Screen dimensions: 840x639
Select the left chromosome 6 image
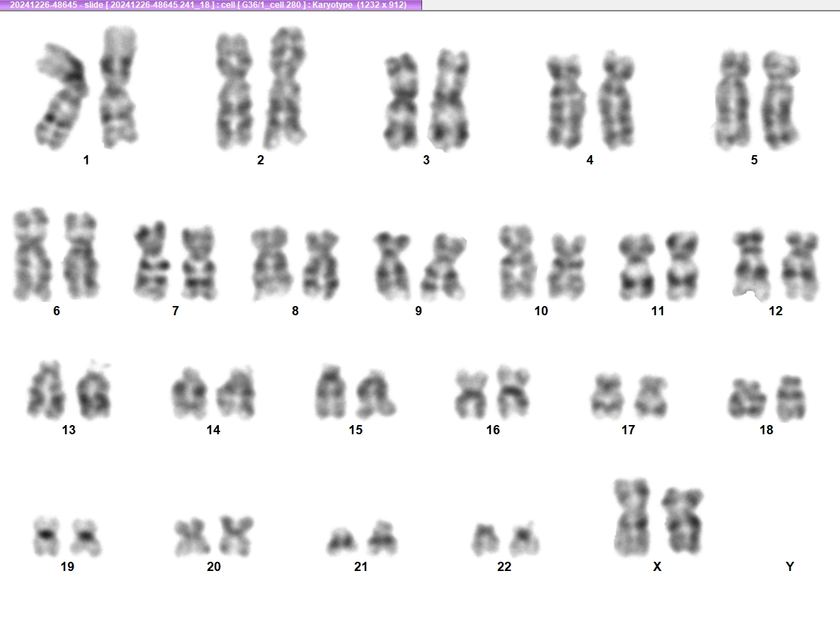coord(32,254)
